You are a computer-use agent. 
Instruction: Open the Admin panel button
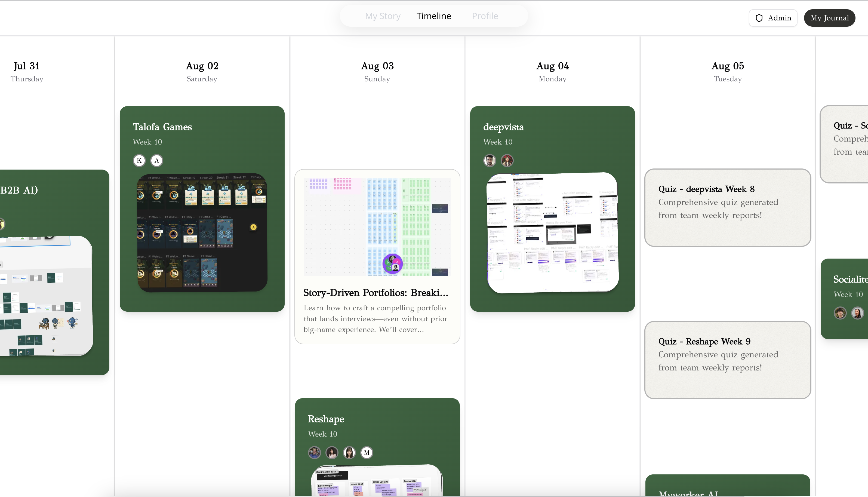pyautogui.click(x=773, y=18)
